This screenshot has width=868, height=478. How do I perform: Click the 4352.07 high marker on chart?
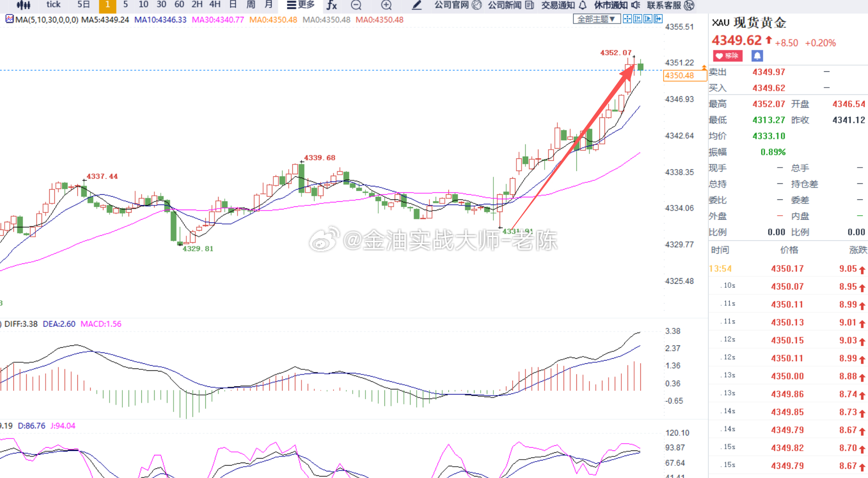click(616, 52)
